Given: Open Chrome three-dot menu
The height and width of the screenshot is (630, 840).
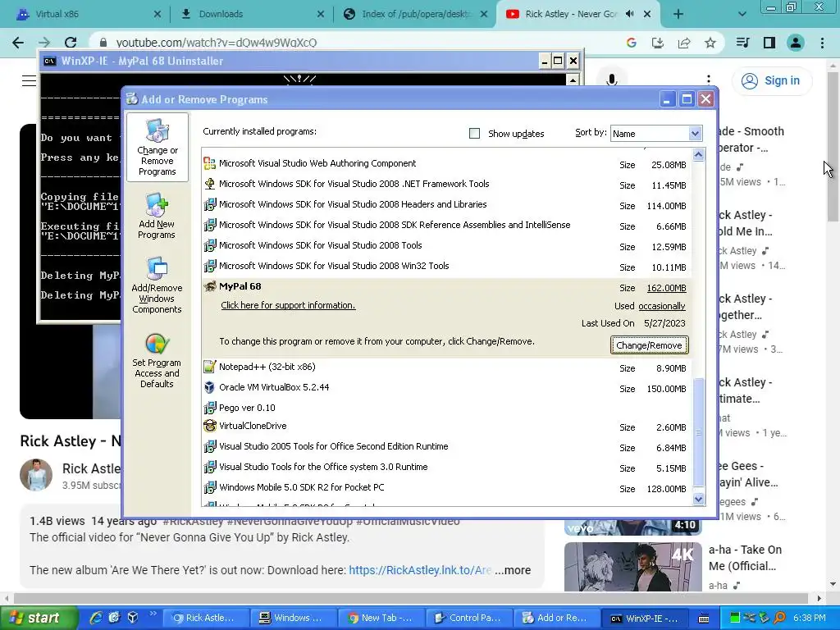Looking at the screenshot, I should 822,43.
